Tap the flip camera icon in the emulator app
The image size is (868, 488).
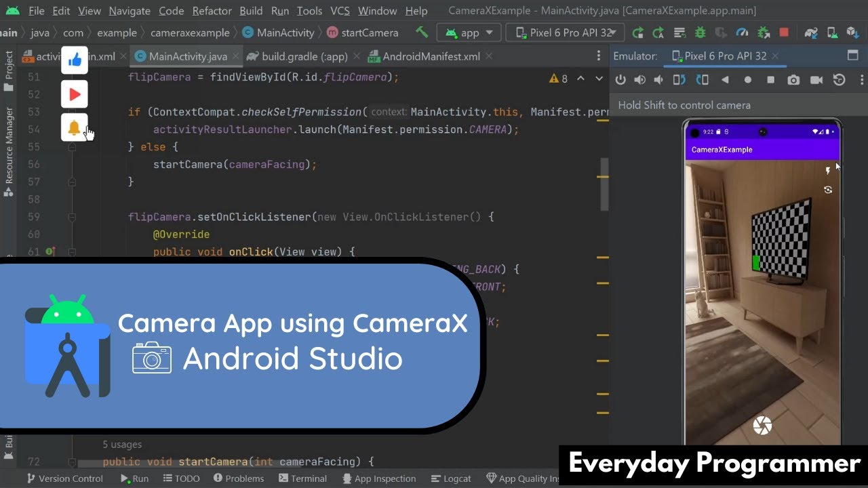828,190
